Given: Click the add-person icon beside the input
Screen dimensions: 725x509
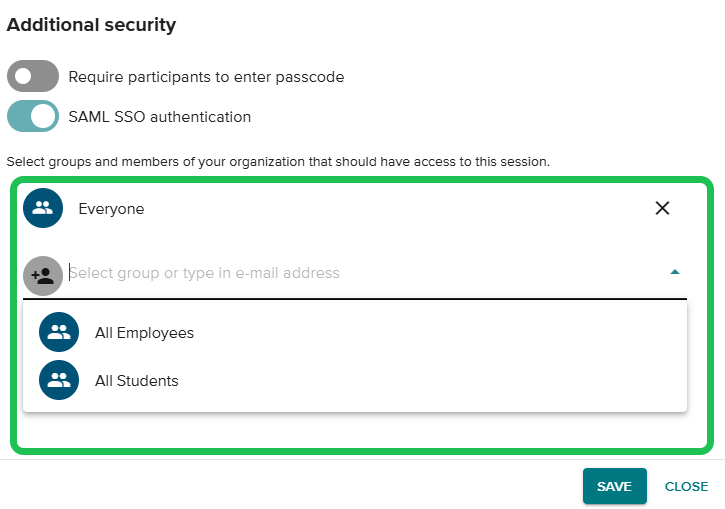Looking at the screenshot, I should (x=43, y=274).
